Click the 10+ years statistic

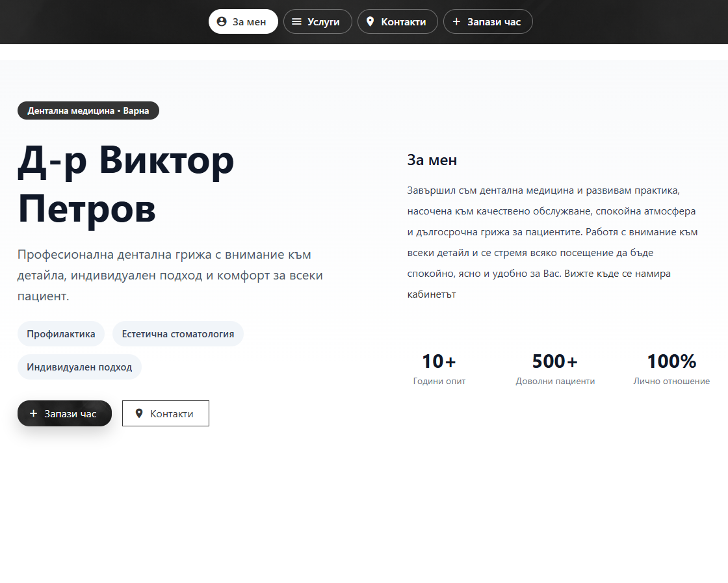click(x=439, y=361)
